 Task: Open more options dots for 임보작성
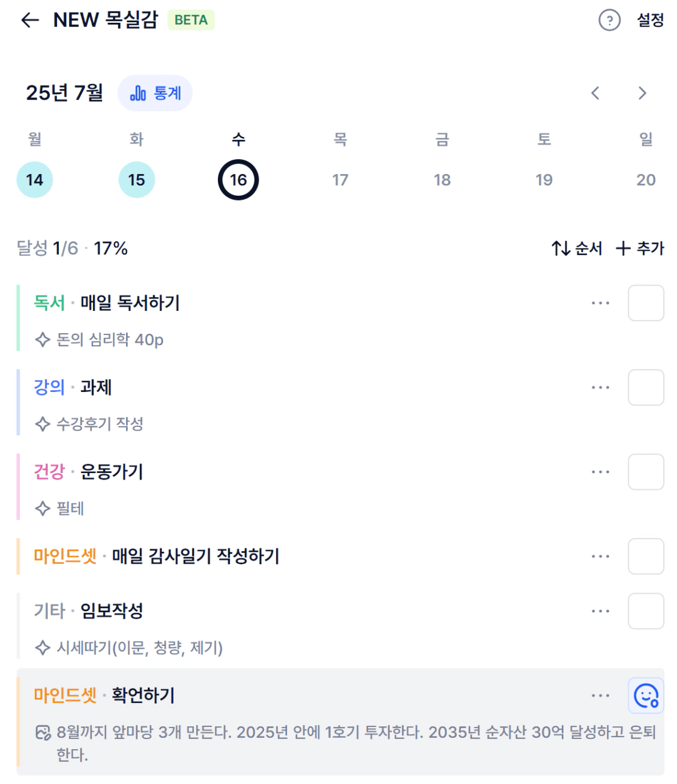[600, 611]
